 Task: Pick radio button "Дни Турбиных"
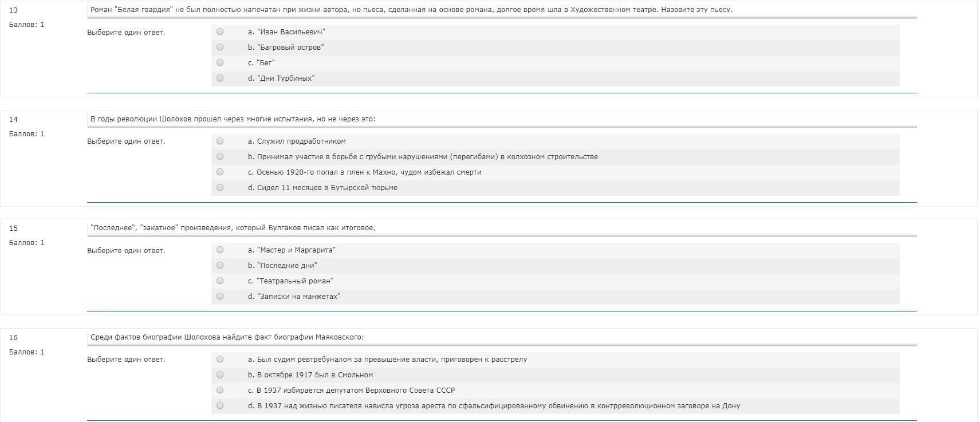[x=220, y=78]
